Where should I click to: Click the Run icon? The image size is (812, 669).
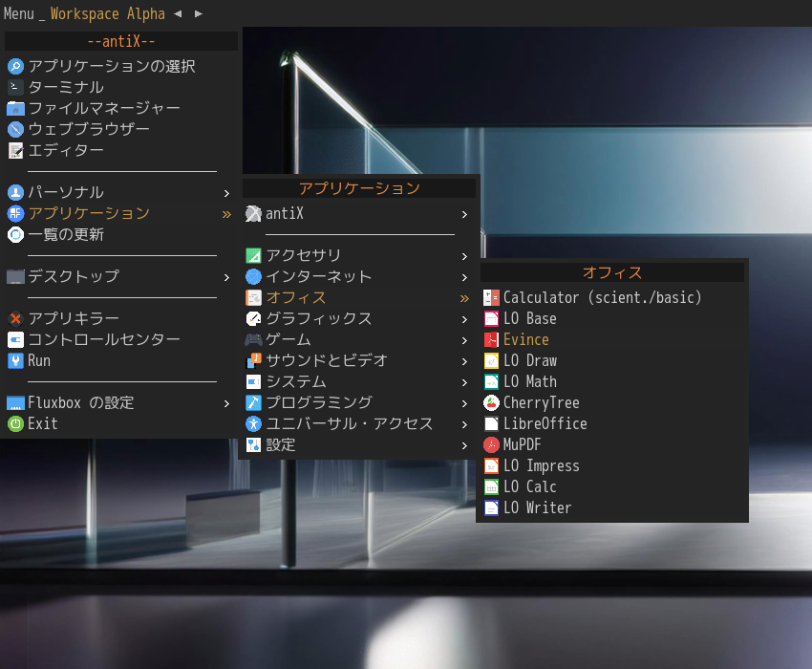(15, 360)
